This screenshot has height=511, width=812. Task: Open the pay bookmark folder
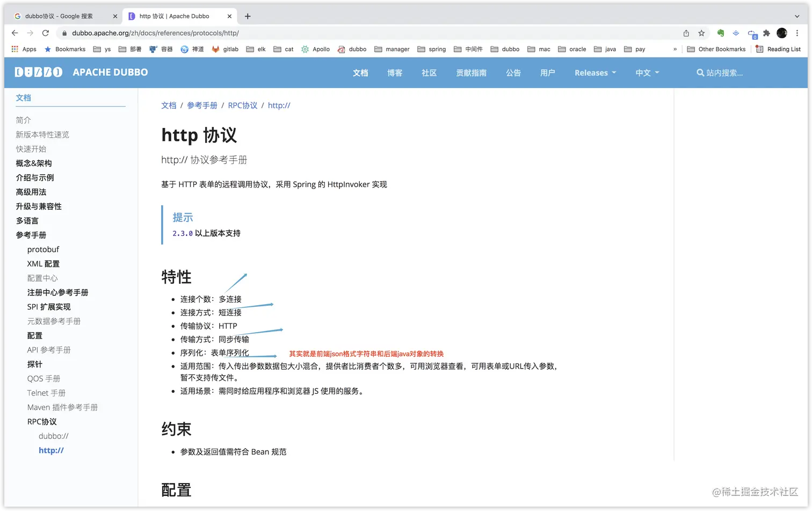634,49
